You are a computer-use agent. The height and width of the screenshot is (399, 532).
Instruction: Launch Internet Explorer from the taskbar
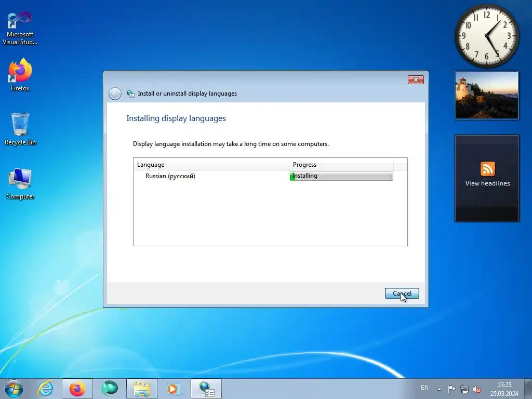46,389
